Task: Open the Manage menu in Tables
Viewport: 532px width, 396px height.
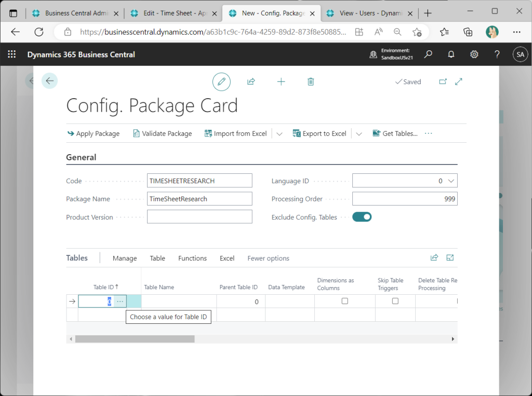Action: (125, 258)
